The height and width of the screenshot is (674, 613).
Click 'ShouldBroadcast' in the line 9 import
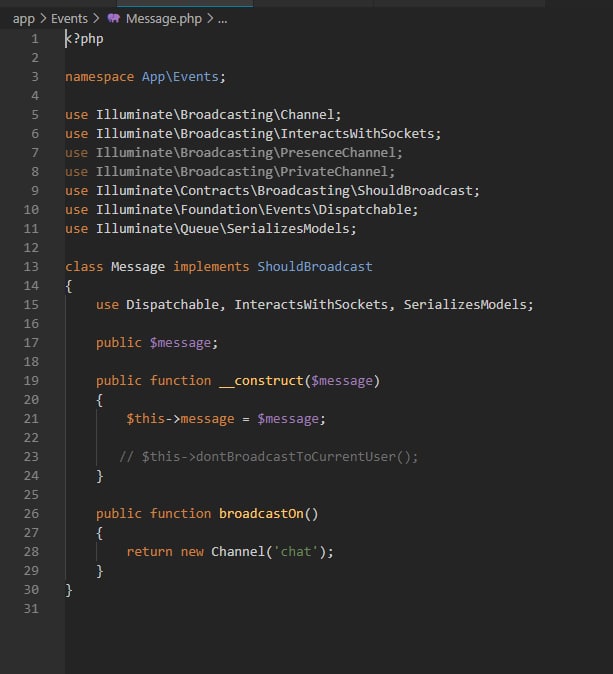click(x=415, y=190)
